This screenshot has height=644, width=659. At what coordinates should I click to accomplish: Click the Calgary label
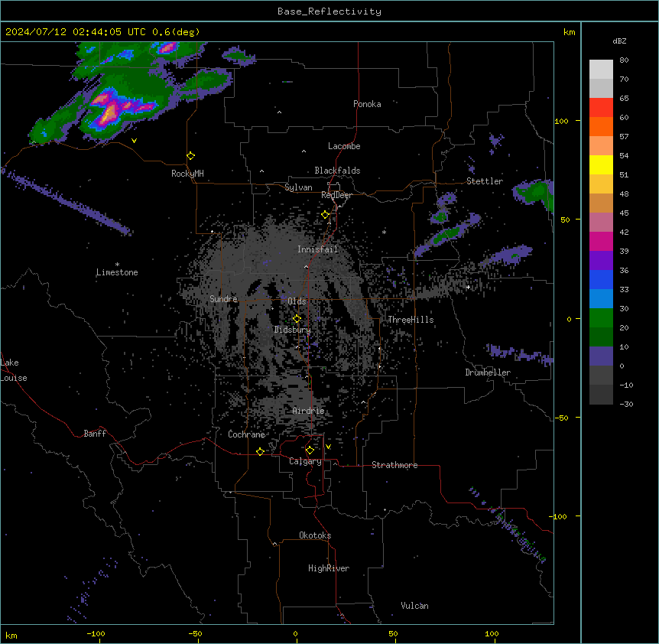tap(305, 461)
